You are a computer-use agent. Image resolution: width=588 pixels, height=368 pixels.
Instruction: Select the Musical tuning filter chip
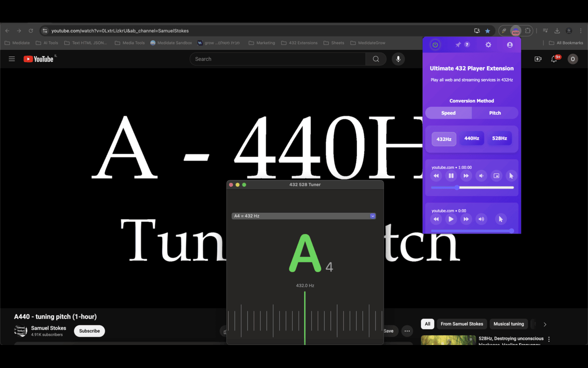pos(509,324)
